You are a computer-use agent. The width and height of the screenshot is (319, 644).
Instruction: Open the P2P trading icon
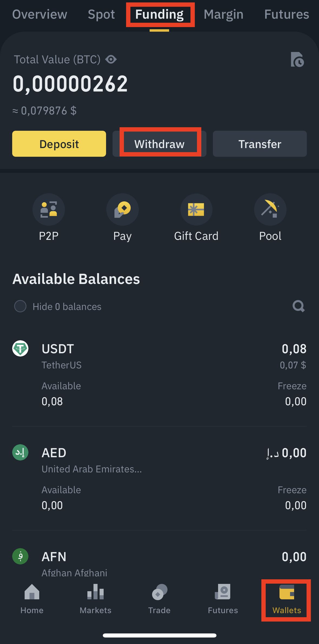coord(49,209)
